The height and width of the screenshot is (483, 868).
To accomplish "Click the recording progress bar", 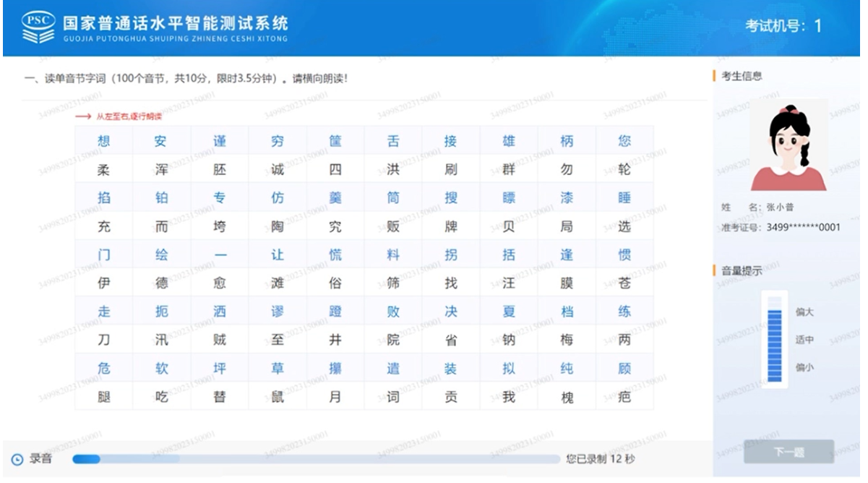I will [316, 459].
